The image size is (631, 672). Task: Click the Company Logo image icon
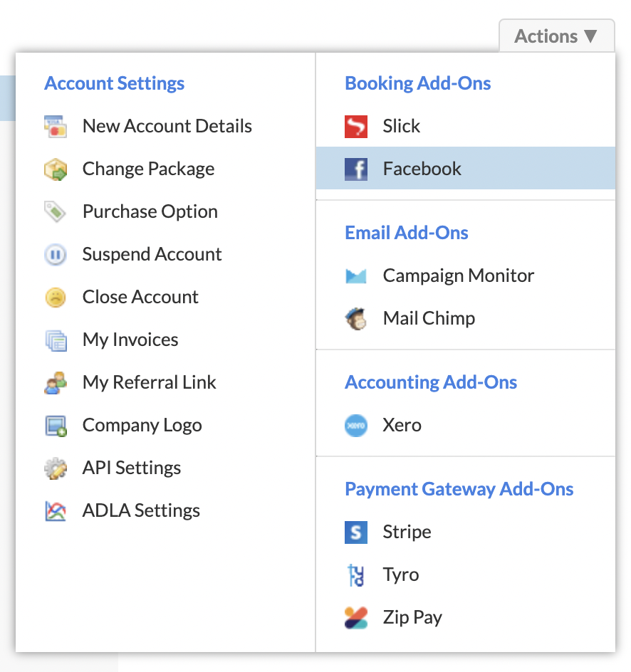click(56, 426)
